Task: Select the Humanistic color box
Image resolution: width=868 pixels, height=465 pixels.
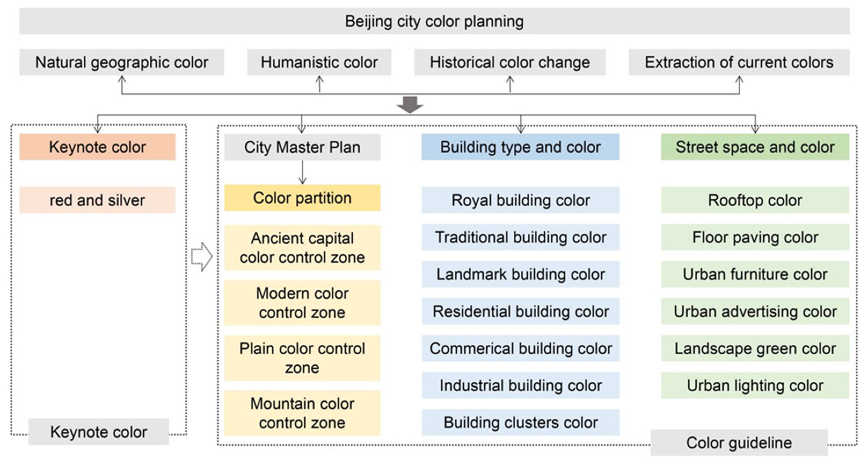Action: coord(319,62)
